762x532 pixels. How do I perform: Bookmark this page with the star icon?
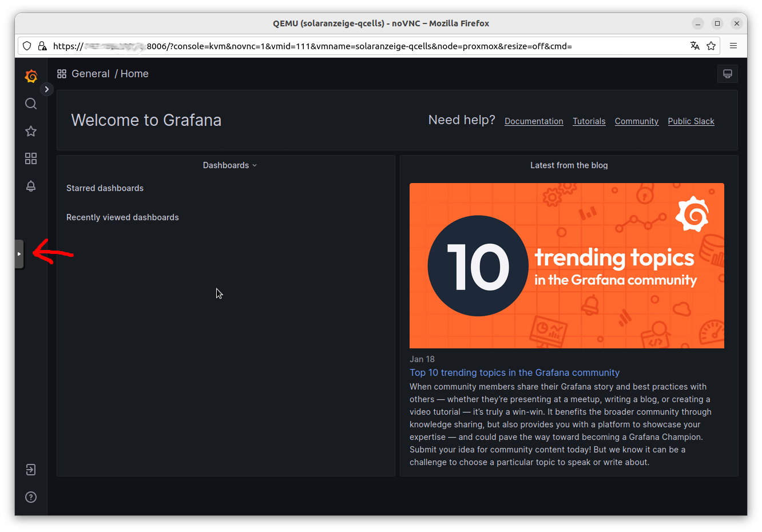point(711,46)
